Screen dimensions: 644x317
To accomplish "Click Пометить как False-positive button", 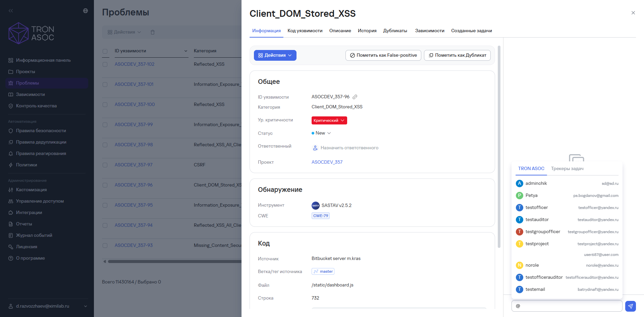I will tap(383, 55).
